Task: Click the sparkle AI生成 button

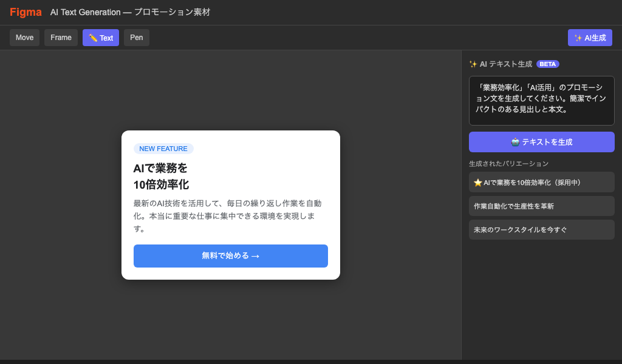Action: pyautogui.click(x=590, y=37)
